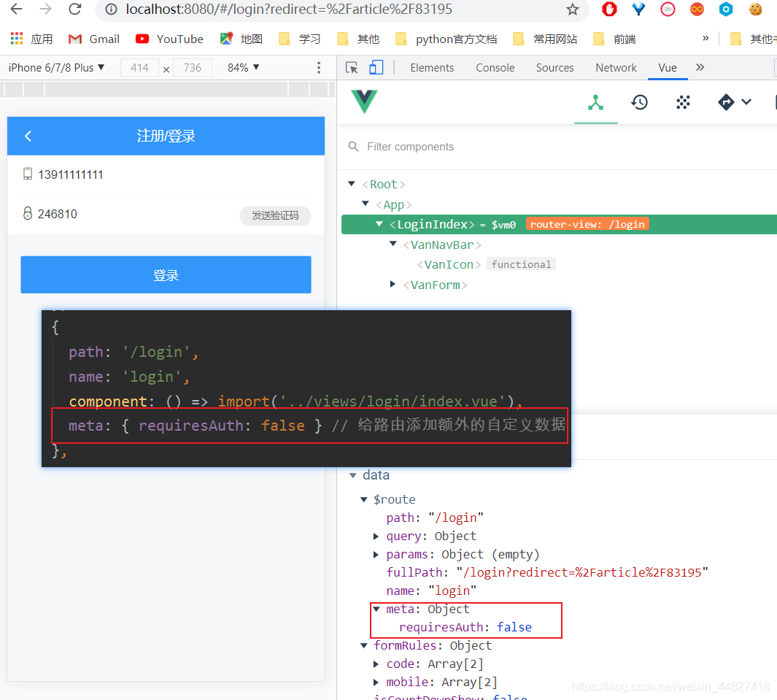Click the browser back arrow
This screenshot has width=777, height=700.
pos(16,9)
